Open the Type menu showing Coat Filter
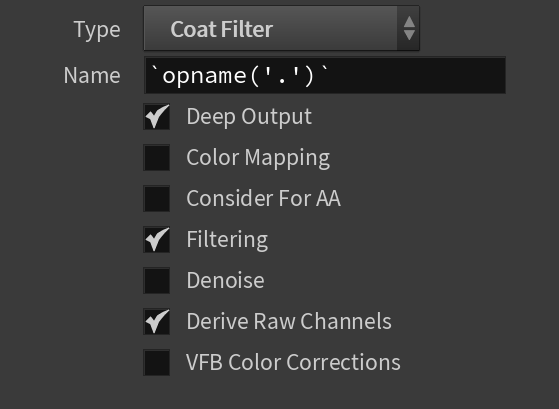 [281, 29]
